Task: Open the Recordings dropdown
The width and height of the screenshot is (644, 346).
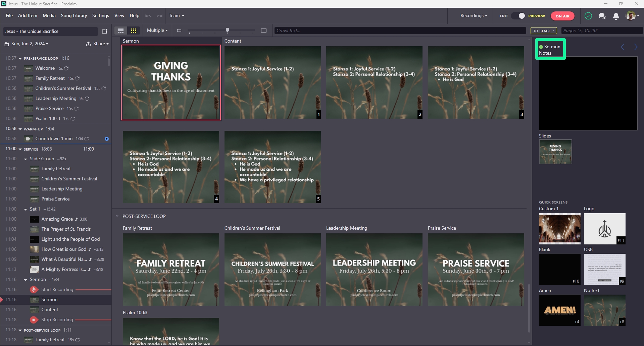Action: [474, 16]
